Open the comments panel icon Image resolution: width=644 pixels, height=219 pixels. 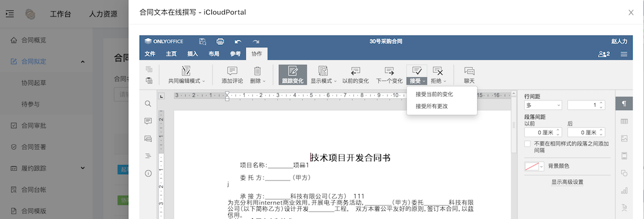pos(148,121)
